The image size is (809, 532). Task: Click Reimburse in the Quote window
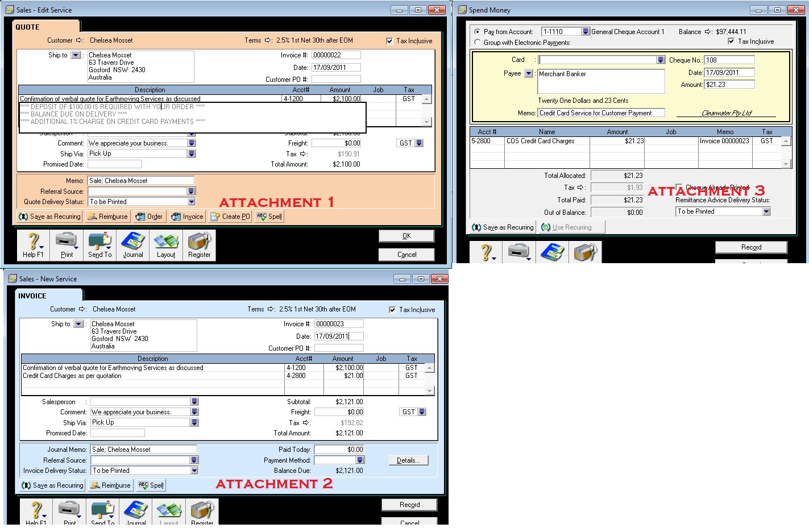[x=107, y=217]
